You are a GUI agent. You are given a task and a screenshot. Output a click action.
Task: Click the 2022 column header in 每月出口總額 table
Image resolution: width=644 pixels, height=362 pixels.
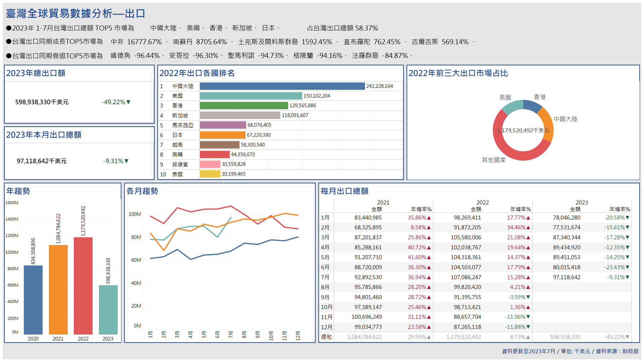tap(482, 202)
